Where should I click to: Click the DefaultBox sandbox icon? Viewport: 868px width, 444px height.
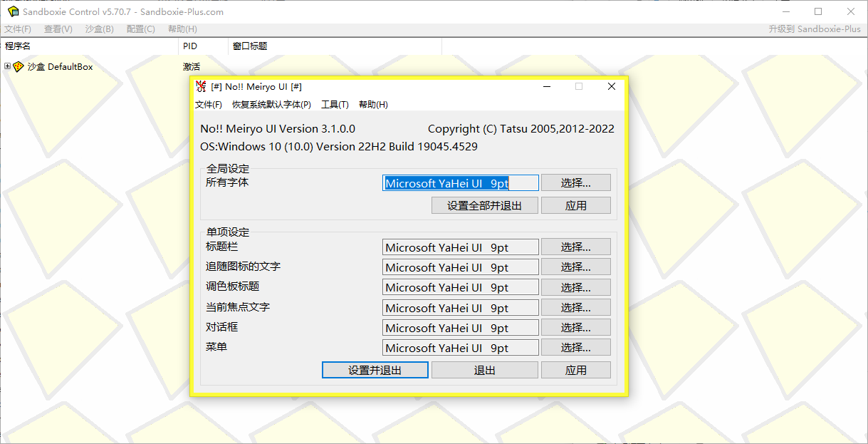19,67
